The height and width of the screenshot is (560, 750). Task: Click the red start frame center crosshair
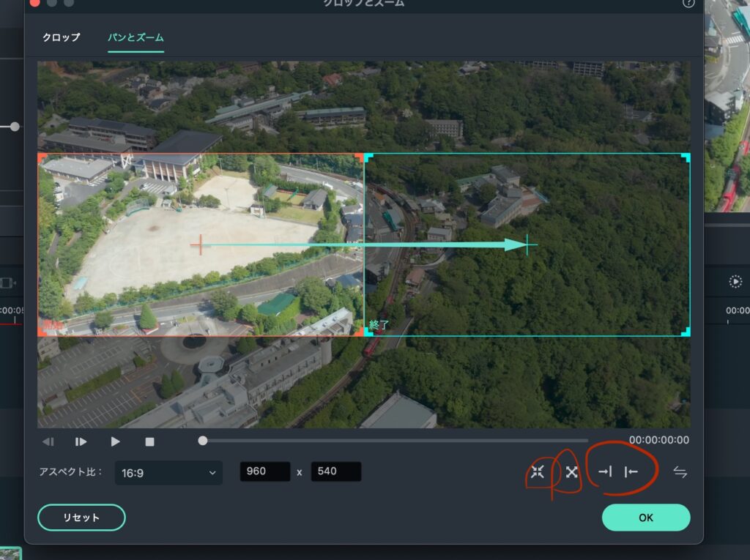tap(200, 245)
